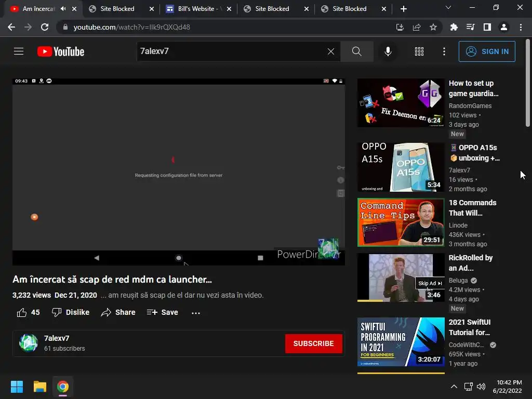Click the video player area
This screenshot has width=532, height=399.
(x=179, y=171)
